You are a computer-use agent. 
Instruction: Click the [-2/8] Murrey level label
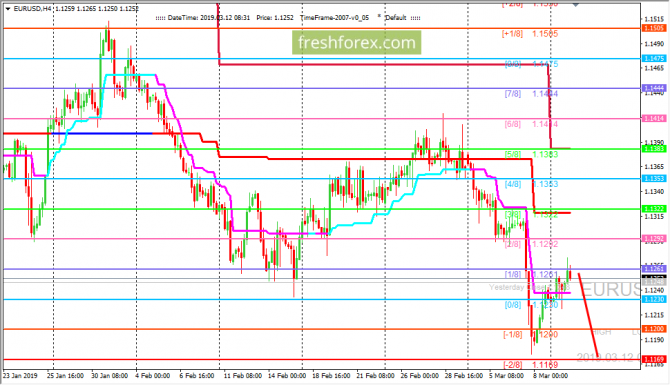[512, 365]
